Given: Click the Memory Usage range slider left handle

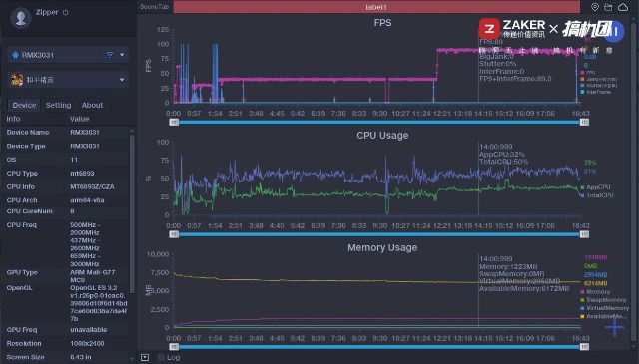Looking at the screenshot, I should (x=174, y=347).
